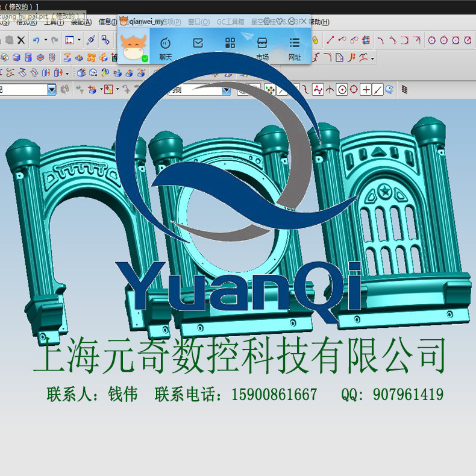Screen dimensions: 476x476
Task: Click the 聊天 chat button in Qianniu
Action: click(166, 49)
